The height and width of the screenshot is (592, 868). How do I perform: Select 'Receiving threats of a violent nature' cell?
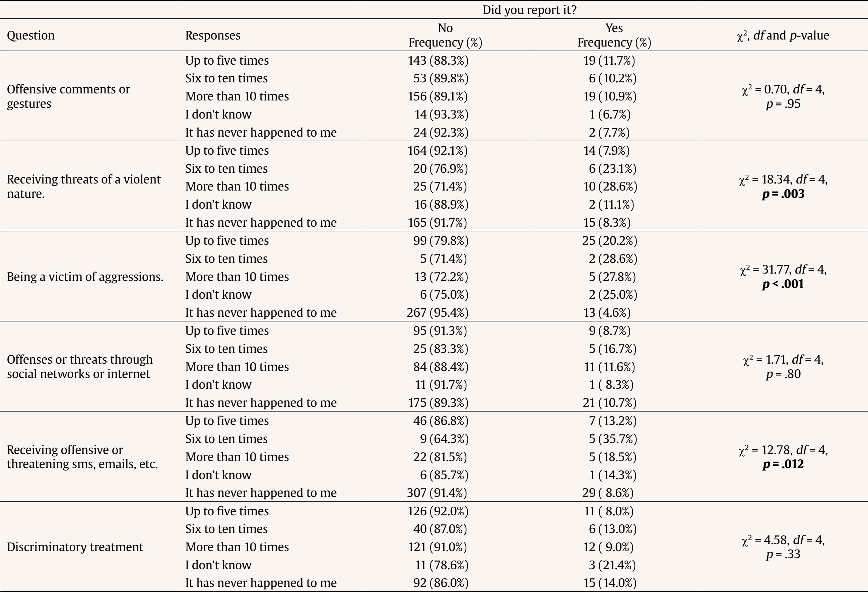pos(84,186)
